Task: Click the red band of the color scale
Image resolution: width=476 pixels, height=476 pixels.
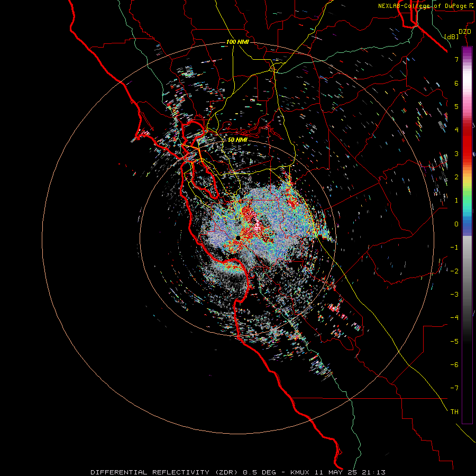Action: point(467,146)
